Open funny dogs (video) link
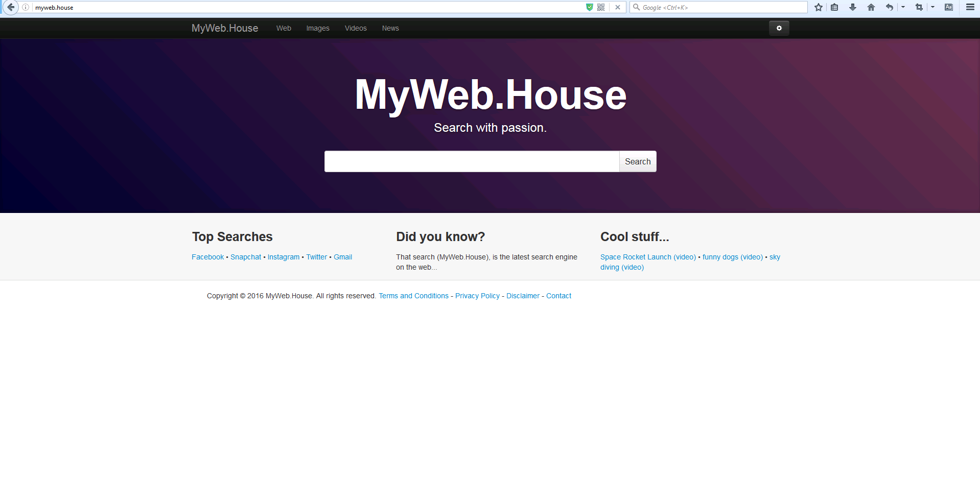 click(x=733, y=257)
